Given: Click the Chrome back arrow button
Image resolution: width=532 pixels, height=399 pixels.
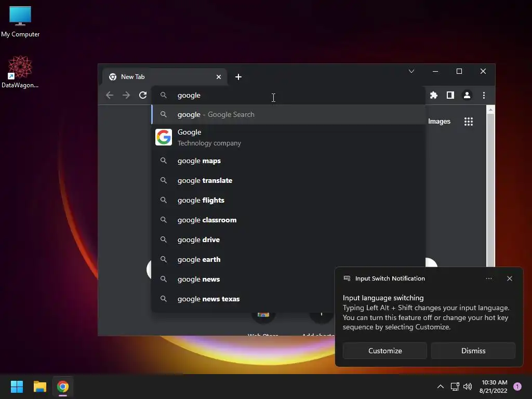Looking at the screenshot, I should coord(110,96).
